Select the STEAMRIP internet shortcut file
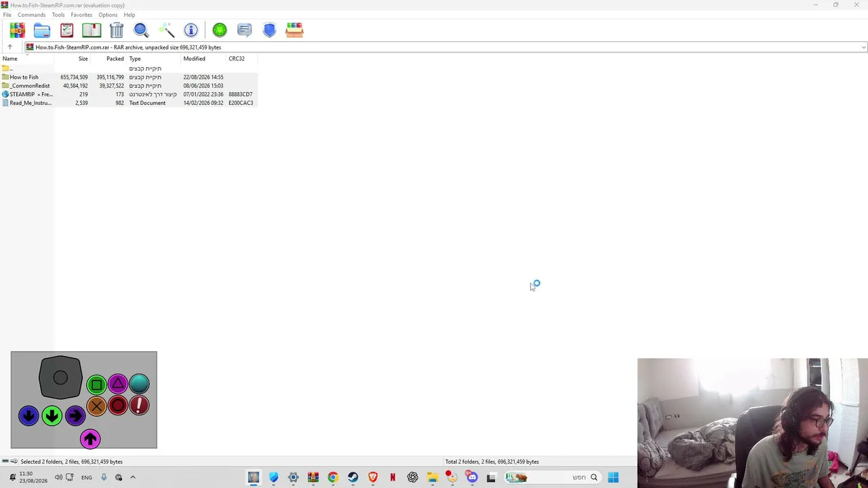The image size is (868, 488). pyautogui.click(x=129, y=94)
